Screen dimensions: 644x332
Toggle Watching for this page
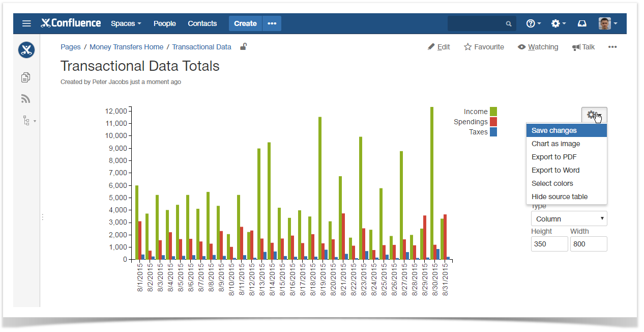[x=538, y=47]
